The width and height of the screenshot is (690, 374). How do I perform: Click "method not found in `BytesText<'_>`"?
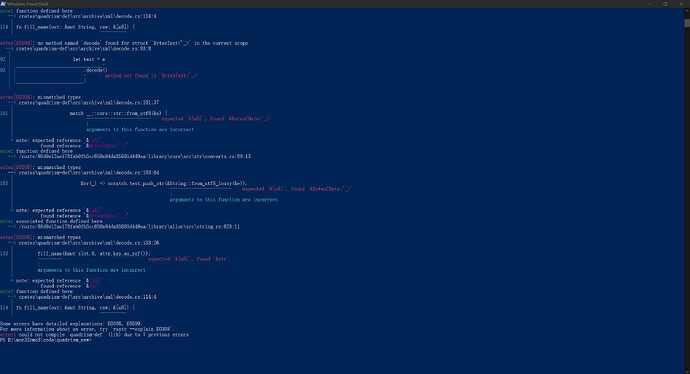(152, 76)
